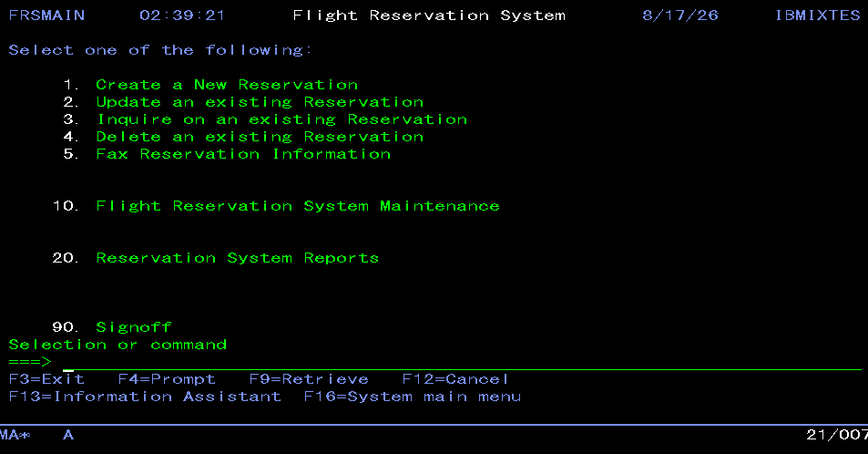Image resolution: width=868 pixels, height=454 pixels.
Task: Select option 1 Create a New Reservation
Action: (227, 85)
